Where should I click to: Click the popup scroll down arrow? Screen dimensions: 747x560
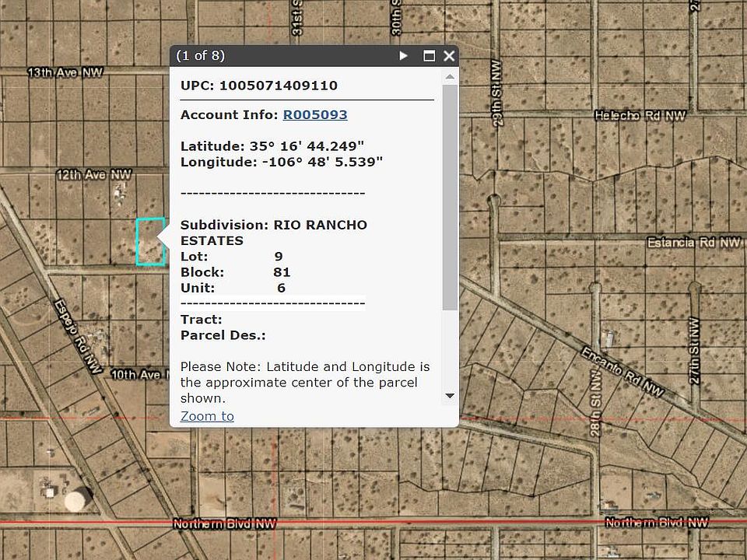450,396
